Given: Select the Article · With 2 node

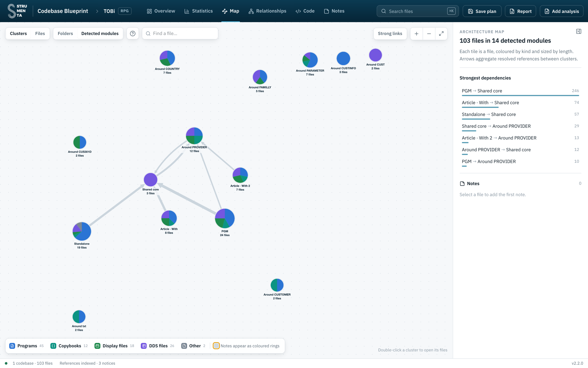Looking at the screenshot, I should 240,175.
